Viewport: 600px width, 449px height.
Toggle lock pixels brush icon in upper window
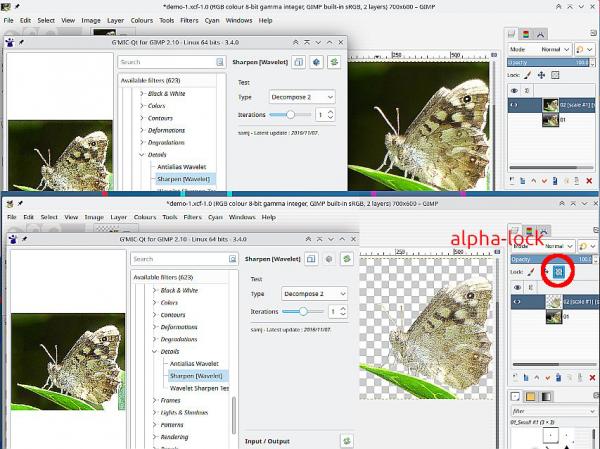[528, 75]
